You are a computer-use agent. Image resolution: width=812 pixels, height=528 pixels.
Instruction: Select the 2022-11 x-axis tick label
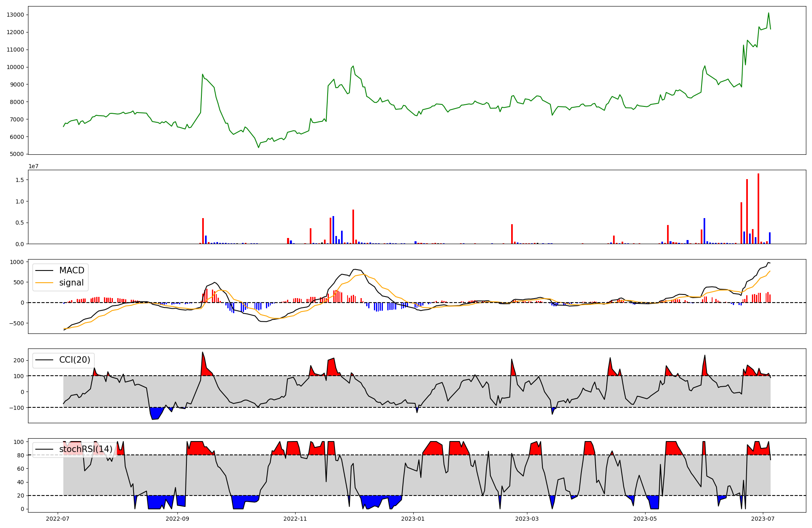tap(295, 519)
